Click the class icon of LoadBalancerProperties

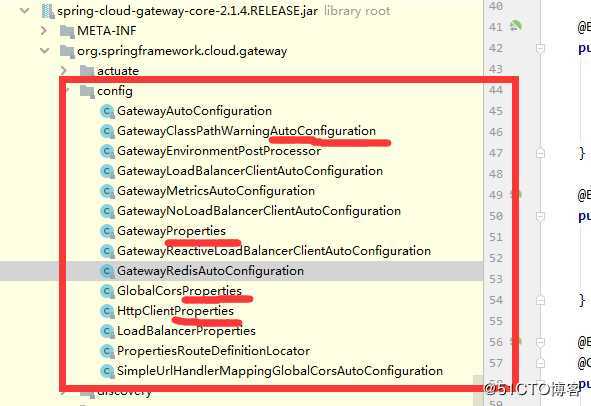point(107,331)
